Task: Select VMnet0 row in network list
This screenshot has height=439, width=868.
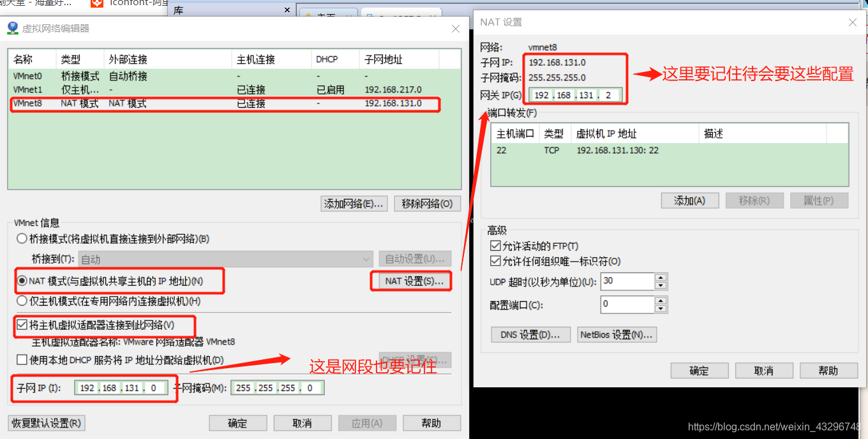Action: point(234,76)
